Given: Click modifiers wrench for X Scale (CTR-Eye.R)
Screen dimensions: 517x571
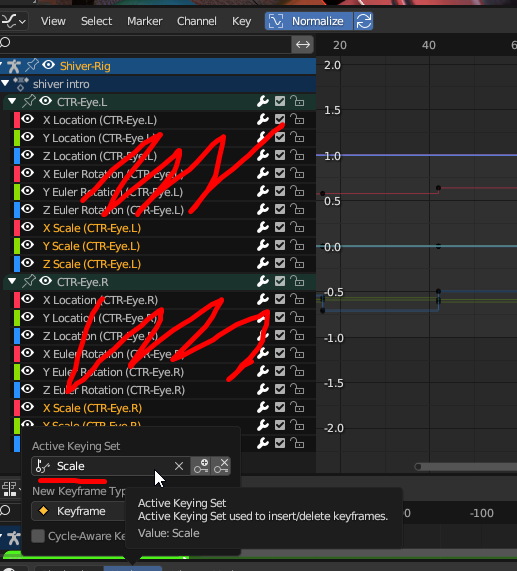Looking at the screenshot, I should click(x=263, y=407).
